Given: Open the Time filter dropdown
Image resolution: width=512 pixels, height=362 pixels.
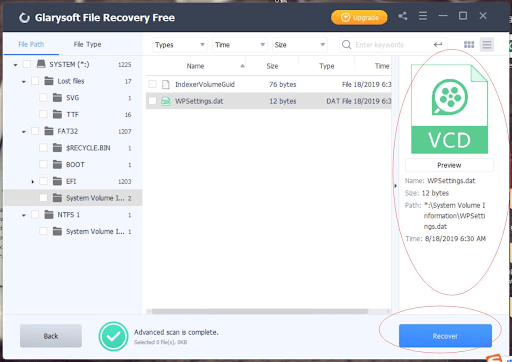Looking at the screenshot, I should pos(240,45).
